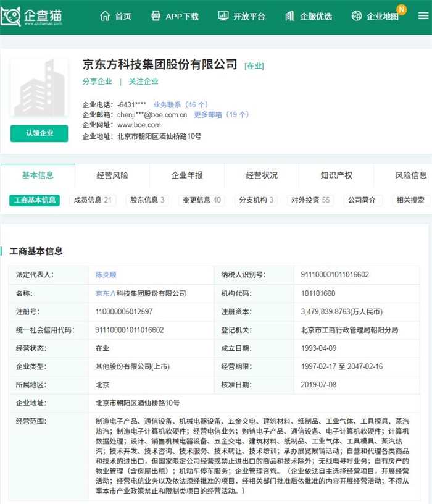Click the monitor icon for 开放平台

(x=223, y=16)
